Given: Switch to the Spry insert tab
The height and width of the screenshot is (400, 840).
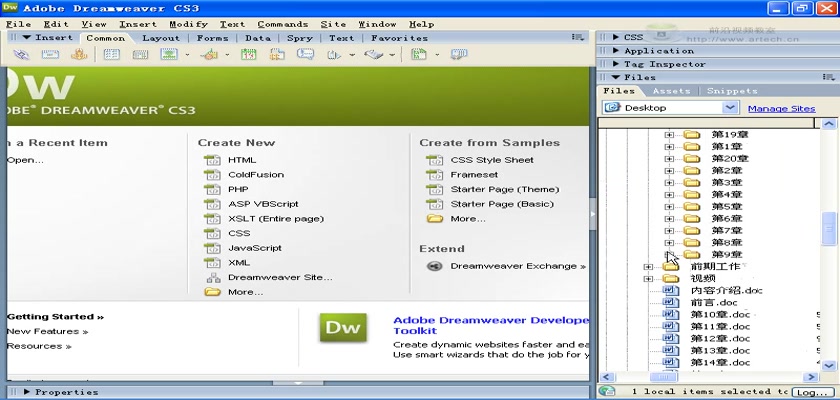Looking at the screenshot, I should point(299,38).
